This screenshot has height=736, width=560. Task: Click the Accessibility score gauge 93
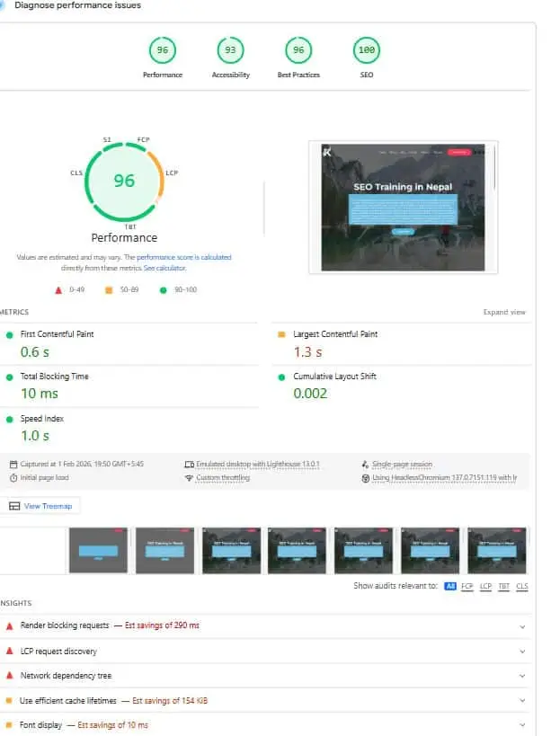pyautogui.click(x=230, y=50)
